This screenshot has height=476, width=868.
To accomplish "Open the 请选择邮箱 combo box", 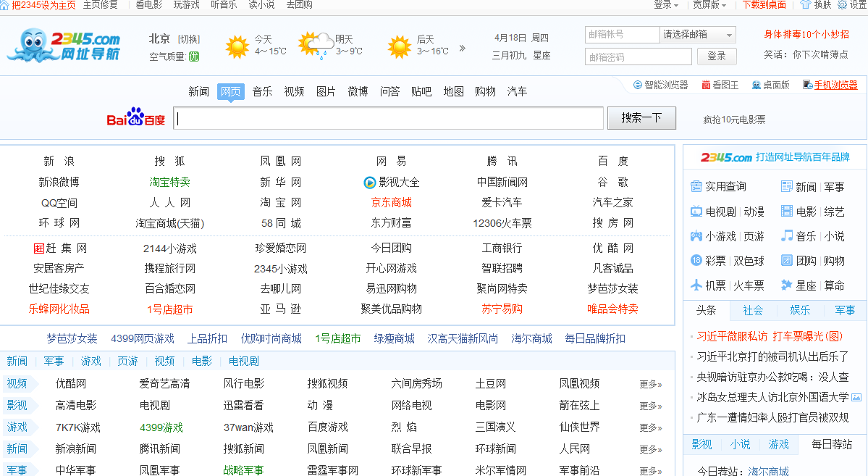I will point(697,34).
